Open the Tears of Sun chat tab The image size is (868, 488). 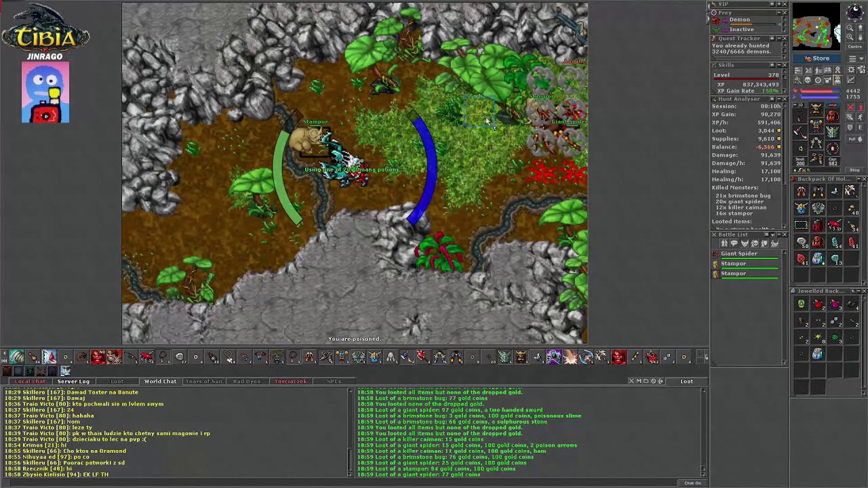click(203, 382)
